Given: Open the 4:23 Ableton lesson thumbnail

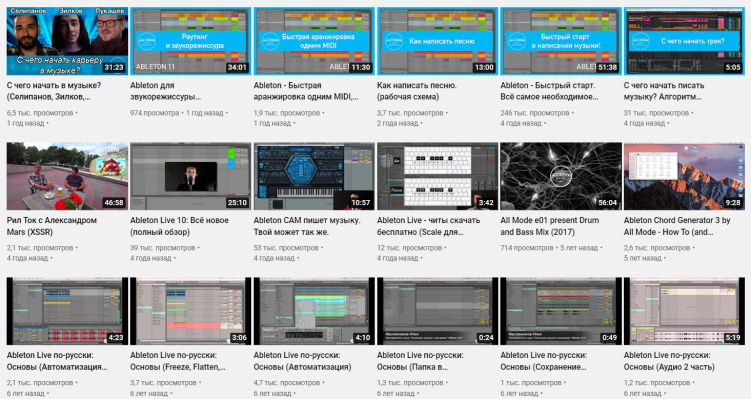Looking at the screenshot, I should tap(67, 311).
